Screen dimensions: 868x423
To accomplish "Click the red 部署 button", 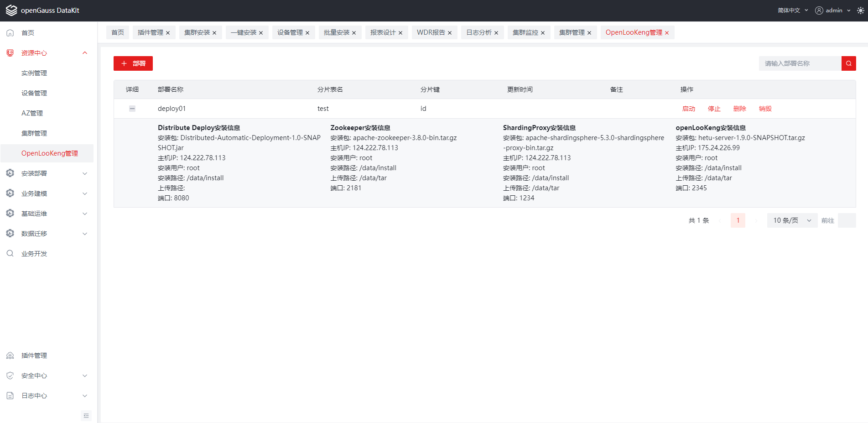I will pos(133,63).
